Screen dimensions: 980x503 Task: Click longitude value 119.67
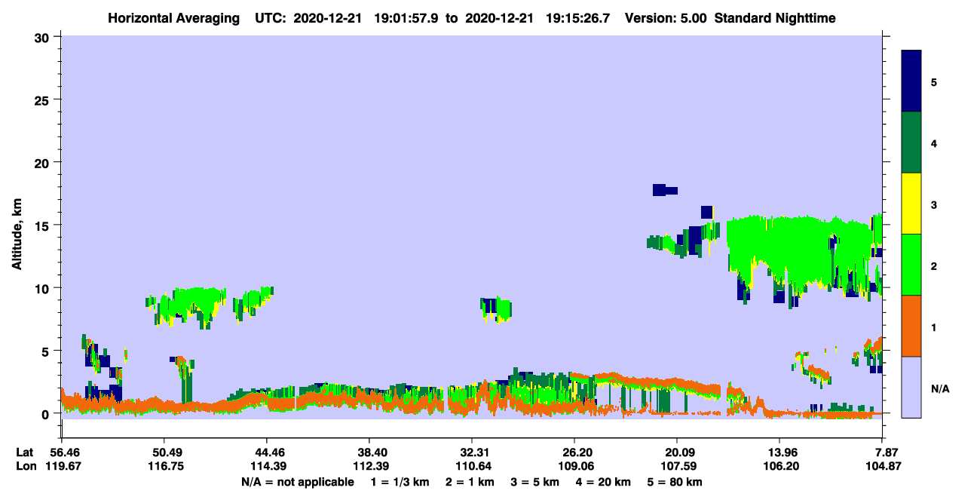coord(62,467)
